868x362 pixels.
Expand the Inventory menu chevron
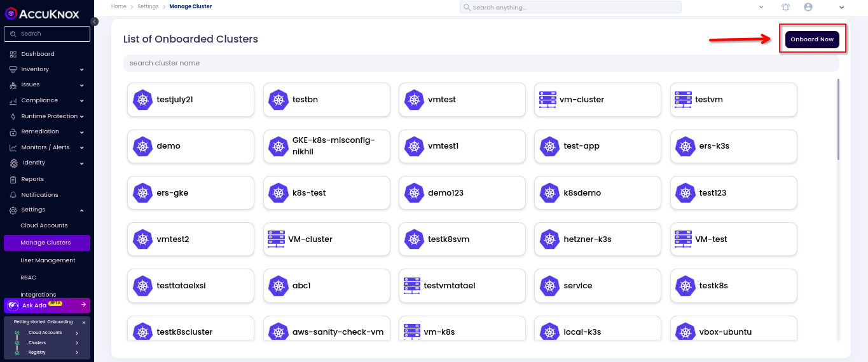(82, 70)
